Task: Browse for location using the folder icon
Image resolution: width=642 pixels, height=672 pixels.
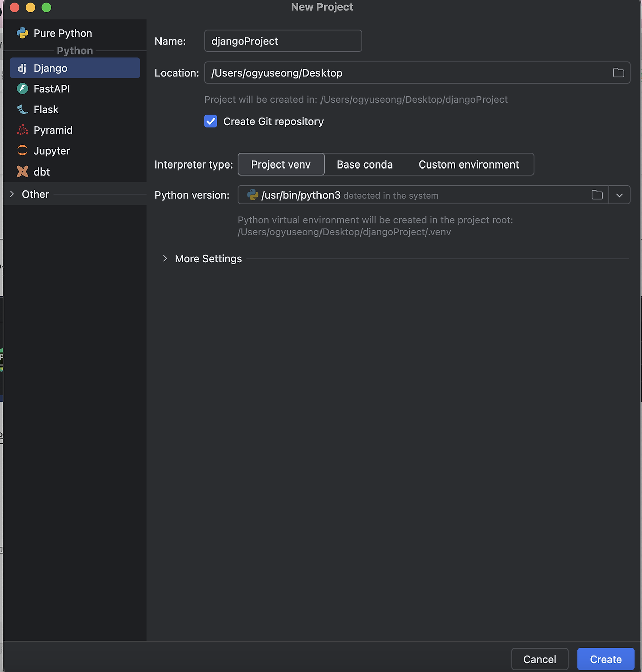Action: pyautogui.click(x=619, y=73)
